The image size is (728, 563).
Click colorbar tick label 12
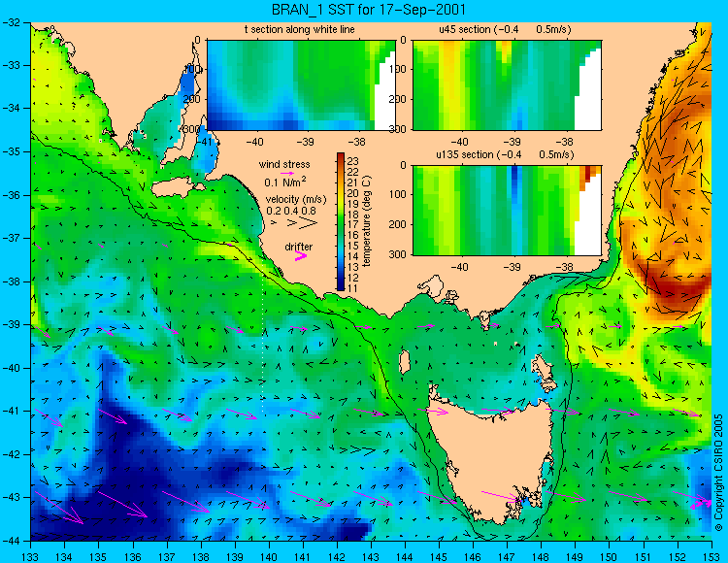(x=352, y=278)
